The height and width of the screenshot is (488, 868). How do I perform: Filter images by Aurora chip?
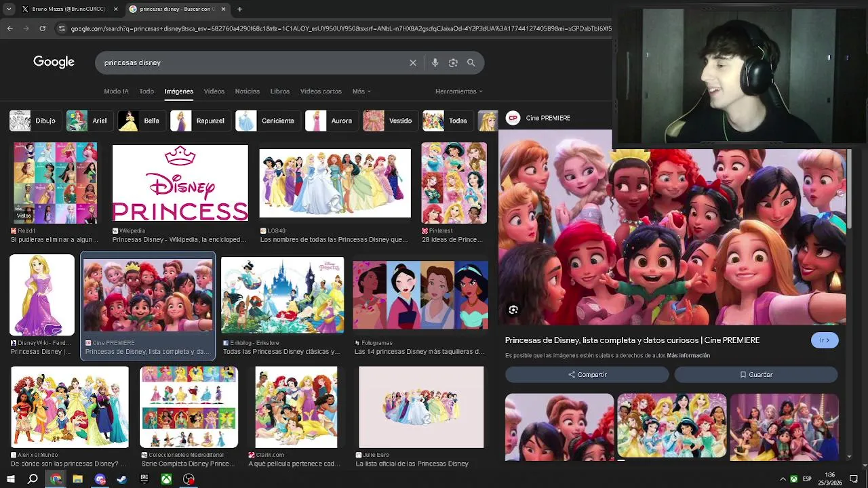click(330, 121)
